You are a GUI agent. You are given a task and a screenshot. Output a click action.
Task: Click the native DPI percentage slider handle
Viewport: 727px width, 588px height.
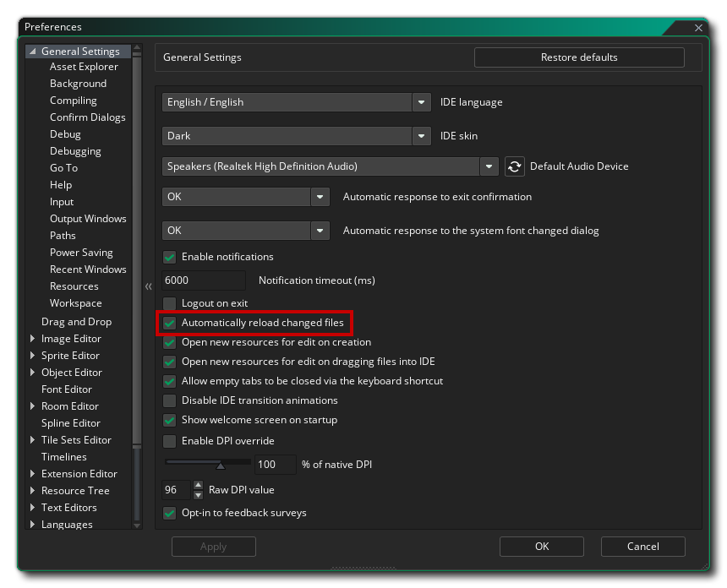pos(221,465)
